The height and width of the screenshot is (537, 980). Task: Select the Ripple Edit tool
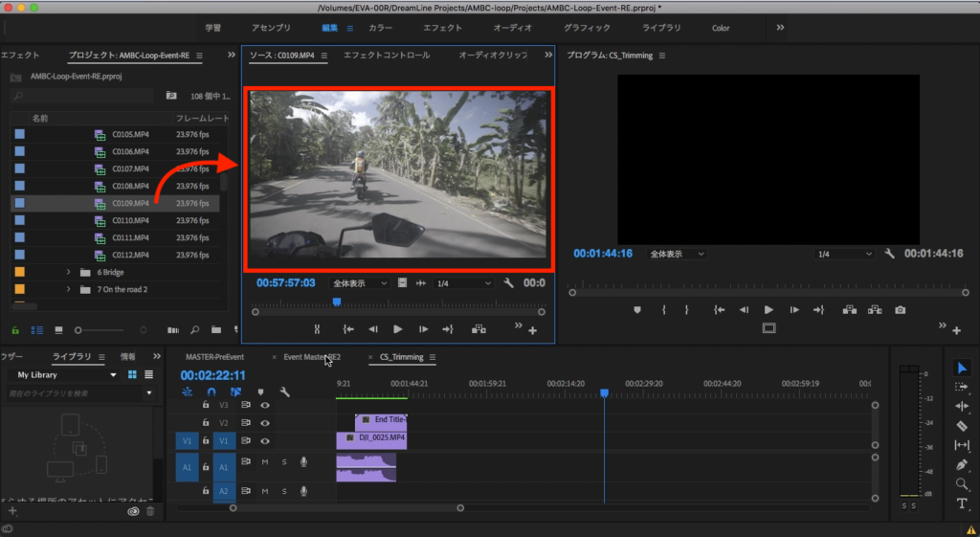[962, 406]
